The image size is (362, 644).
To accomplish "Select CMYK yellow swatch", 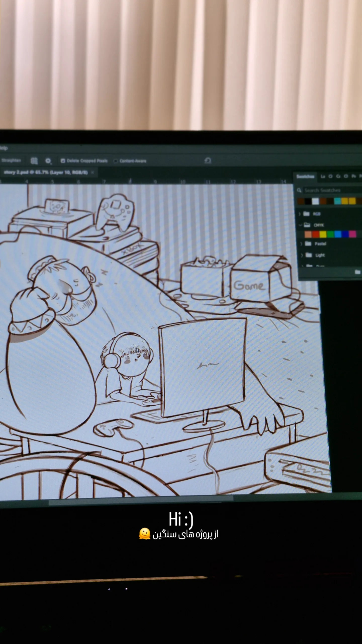I will tap(323, 234).
